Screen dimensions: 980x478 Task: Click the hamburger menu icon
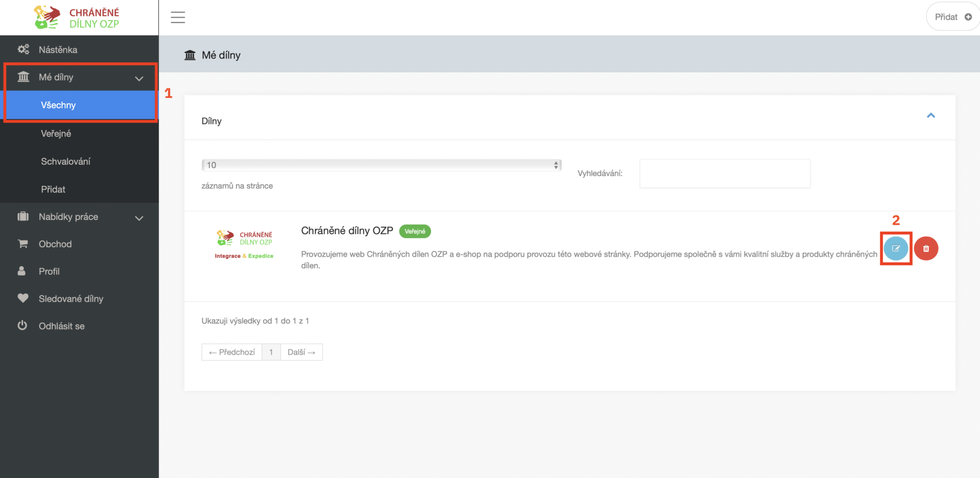point(178,17)
